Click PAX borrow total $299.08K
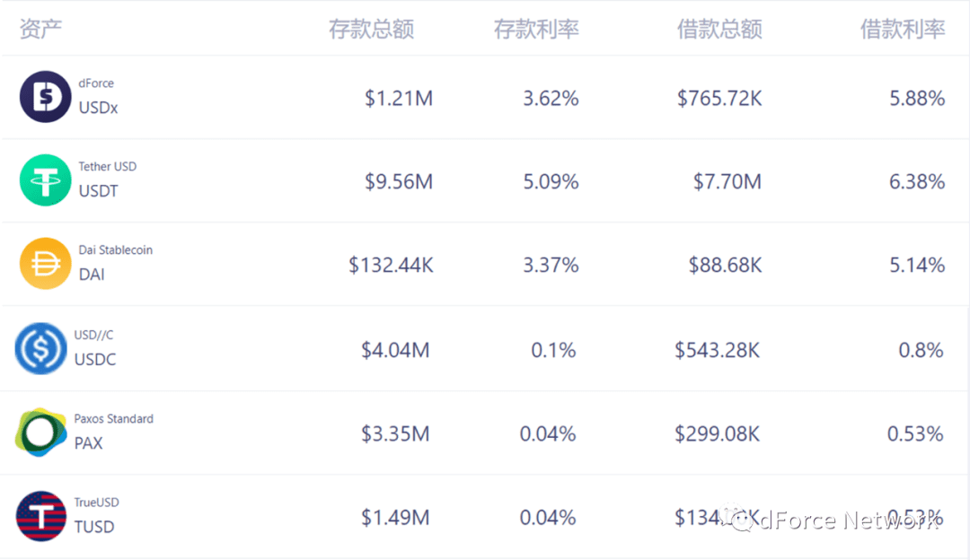The width and height of the screenshot is (970, 560). coord(717,433)
